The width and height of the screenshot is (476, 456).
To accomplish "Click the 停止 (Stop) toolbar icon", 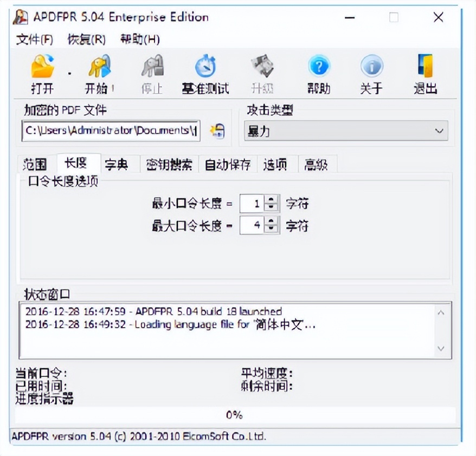I will click(153, 66).
